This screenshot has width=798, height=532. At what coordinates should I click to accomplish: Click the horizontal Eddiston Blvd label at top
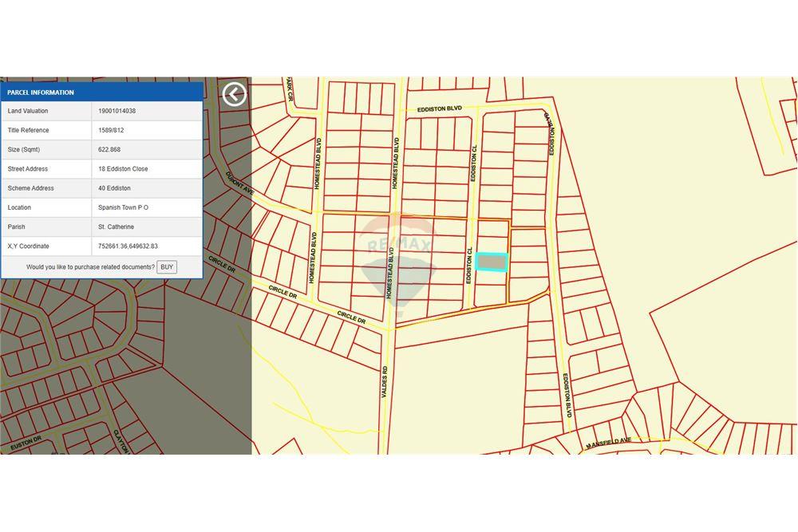tap(440, 108)
